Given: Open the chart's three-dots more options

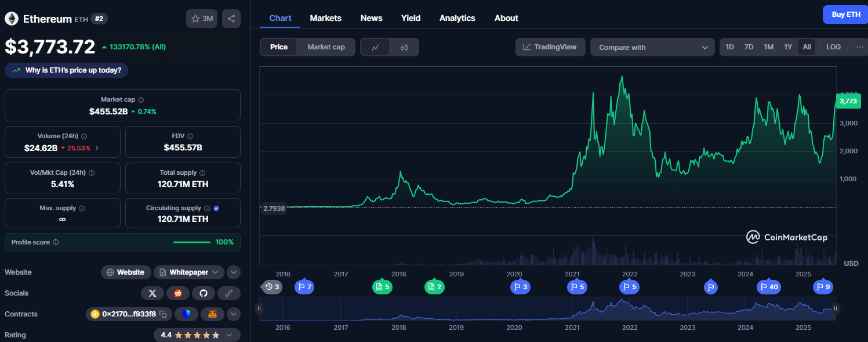Looking at the screenshot, I should click(859, 47).
